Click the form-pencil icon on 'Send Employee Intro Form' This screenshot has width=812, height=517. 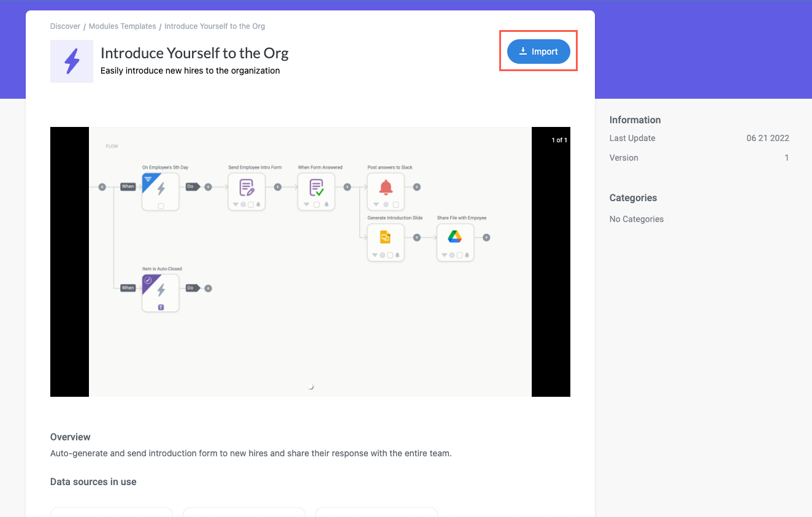click(x=246, y=186)
